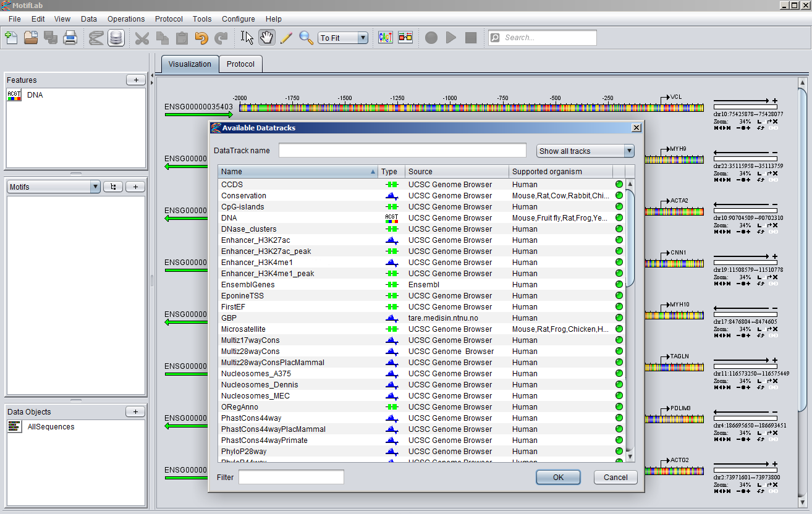Click the Play triangle button in toolbar
This screenshot has height=514, width=812.
click(451, 38)
